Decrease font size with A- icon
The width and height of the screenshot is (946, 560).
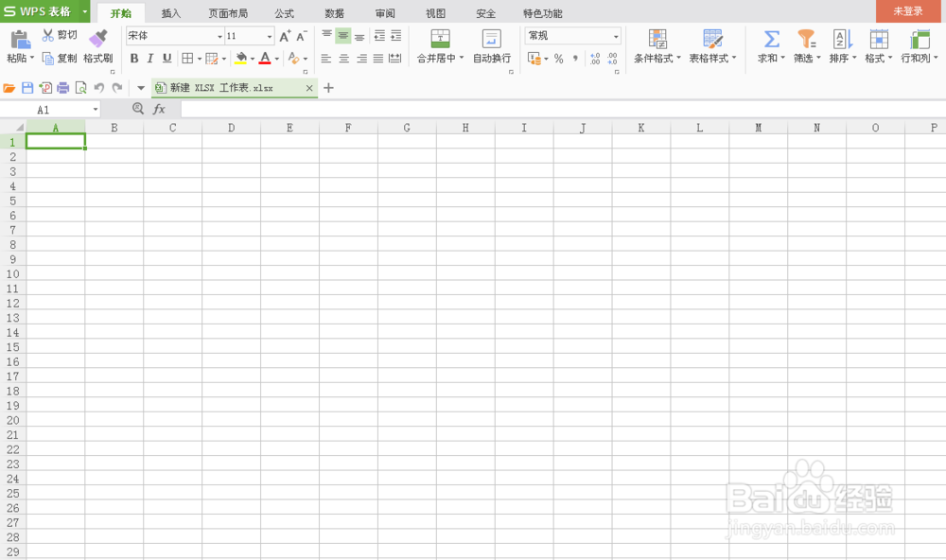pos(301,36)
